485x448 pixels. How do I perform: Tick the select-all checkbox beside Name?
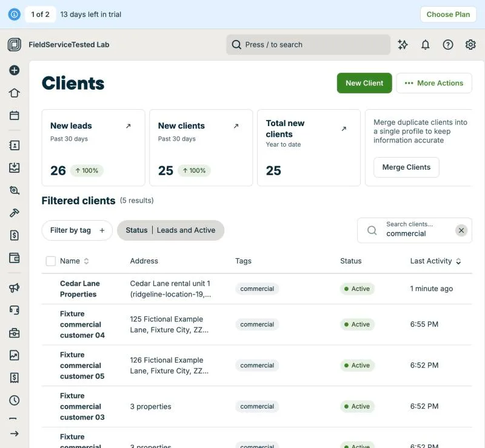point(51,261)
